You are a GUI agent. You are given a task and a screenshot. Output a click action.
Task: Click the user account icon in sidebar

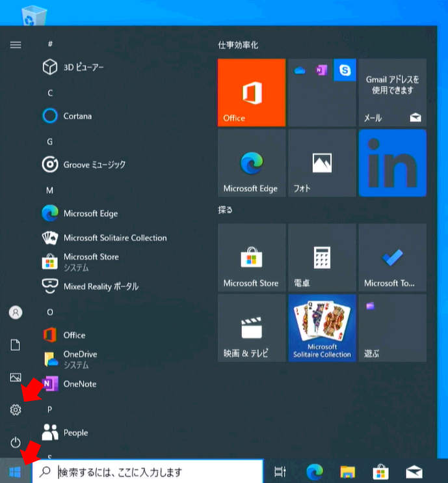[16, 312]
